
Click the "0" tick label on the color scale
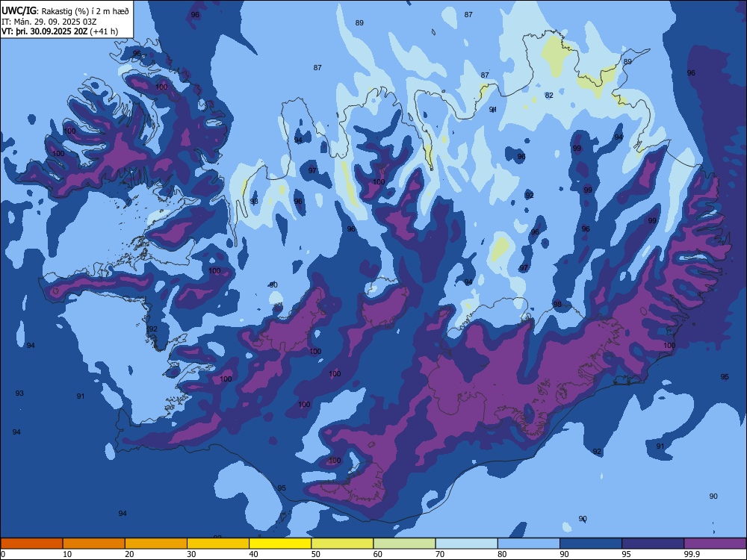point(3,554)
